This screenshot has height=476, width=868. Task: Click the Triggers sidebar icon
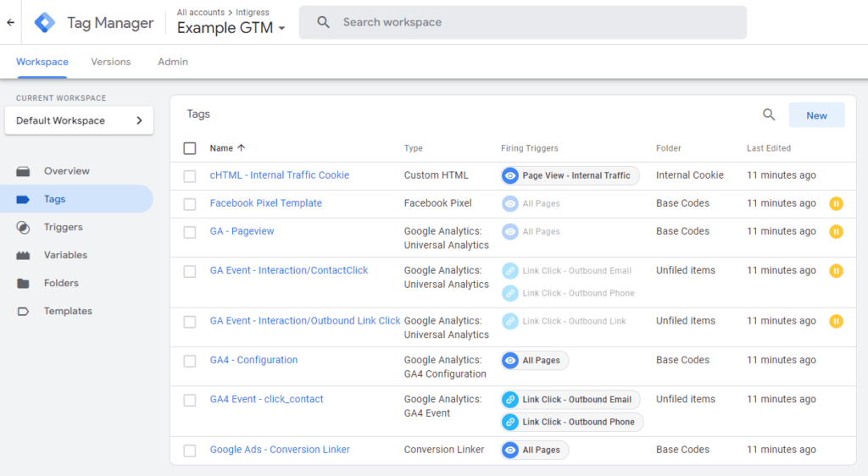click(23, 227)
